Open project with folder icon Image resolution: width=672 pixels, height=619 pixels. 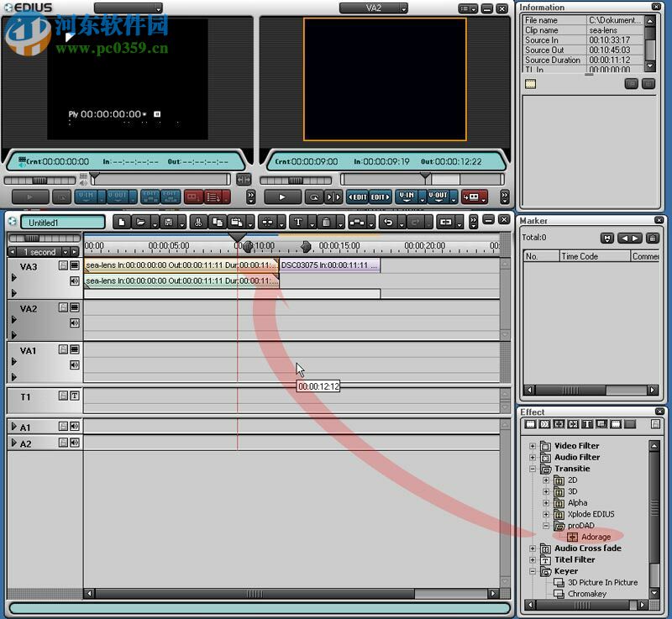tap(140, 222)
